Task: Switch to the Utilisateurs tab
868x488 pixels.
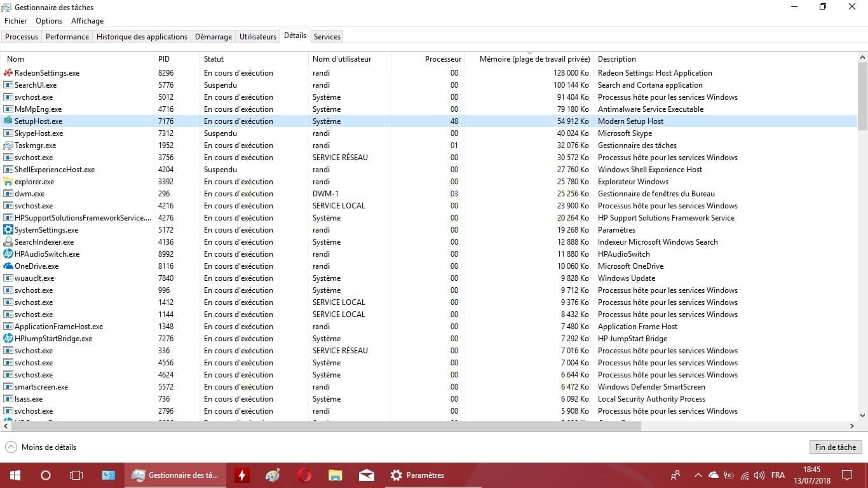Action: pyautogui.click(x=258, y=37)
